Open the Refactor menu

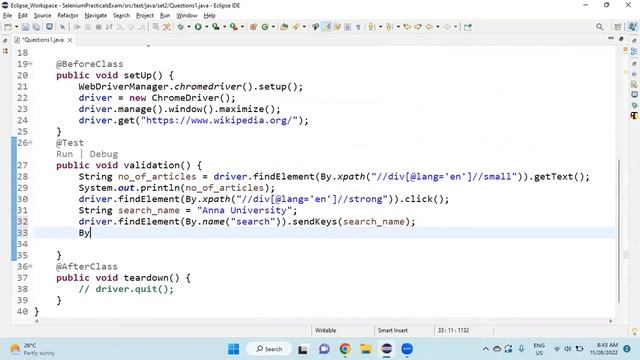(x=68, y=16)
